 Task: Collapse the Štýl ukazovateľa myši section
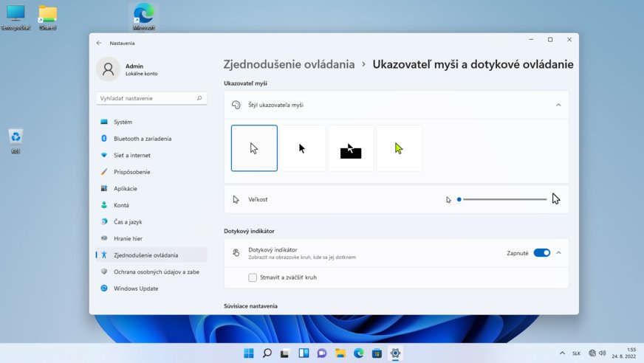click(x=558, y=105)
